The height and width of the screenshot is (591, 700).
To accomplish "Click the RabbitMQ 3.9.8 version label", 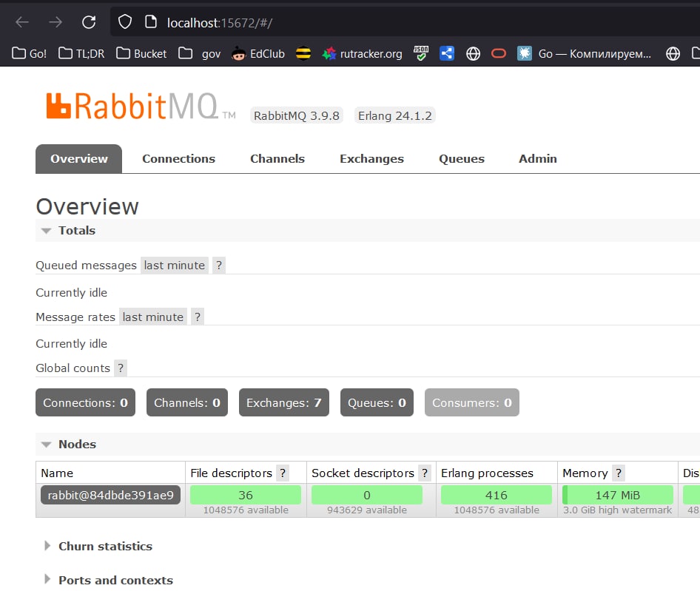I will (x=297, y=115).
